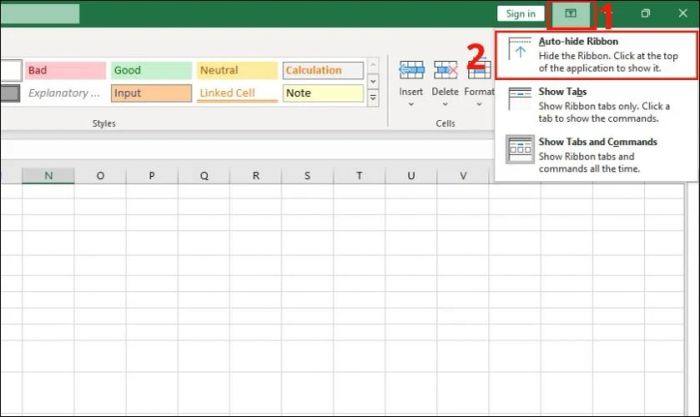The width and height of the screenshot is (700, 417).
Task: Click the vertical scrollbar of the sheet
Action: point(692,299)
